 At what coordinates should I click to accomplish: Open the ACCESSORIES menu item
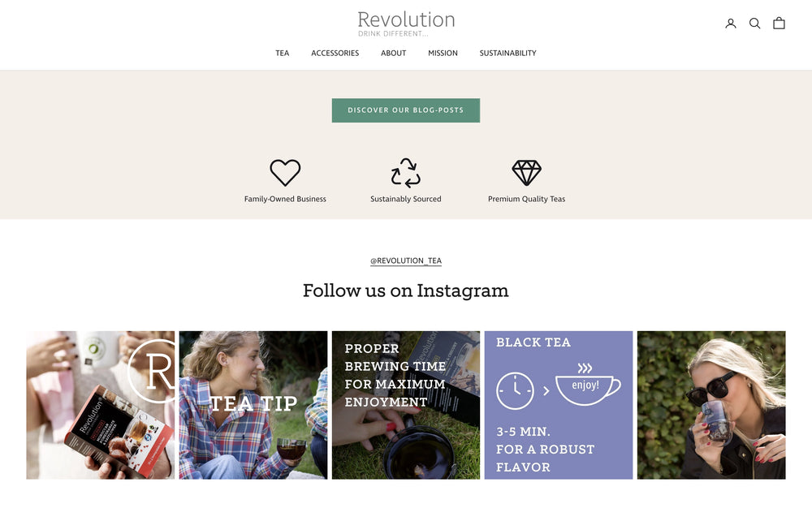(335, 53)
